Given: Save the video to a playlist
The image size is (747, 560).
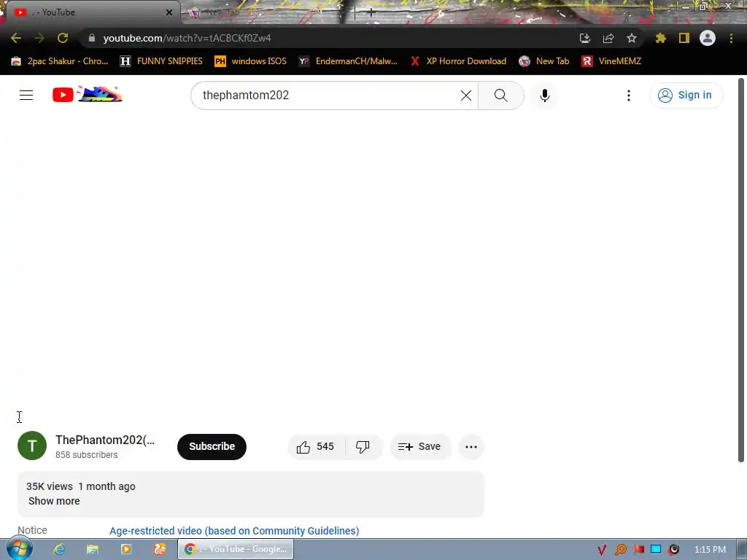Looking at the screenshot, I should 419,447.
